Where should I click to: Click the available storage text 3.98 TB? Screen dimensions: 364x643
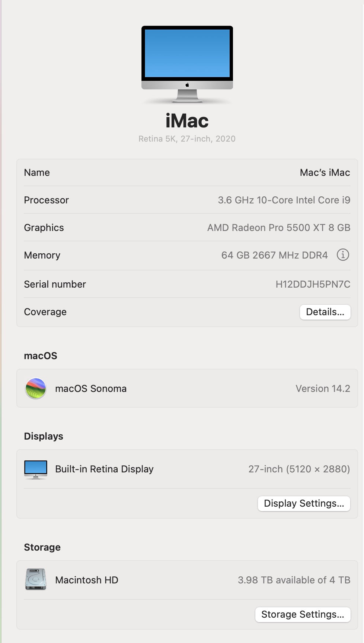(x=294, y=580)
